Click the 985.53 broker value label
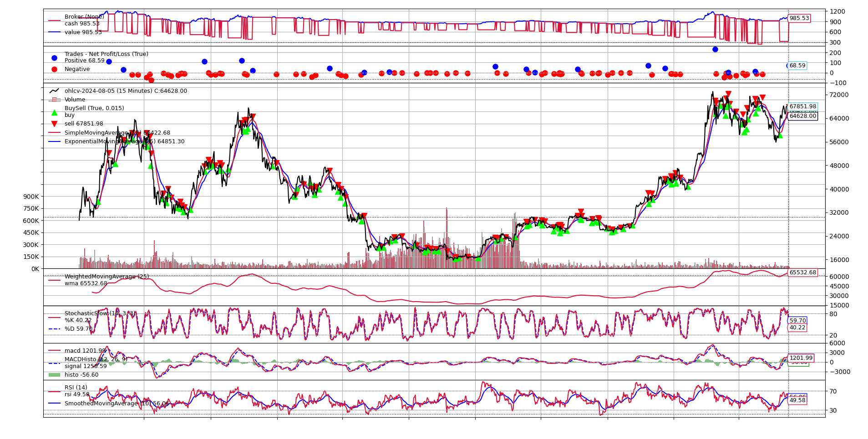Viewport: 868px width, 439px height. click(x=799, y=18)
